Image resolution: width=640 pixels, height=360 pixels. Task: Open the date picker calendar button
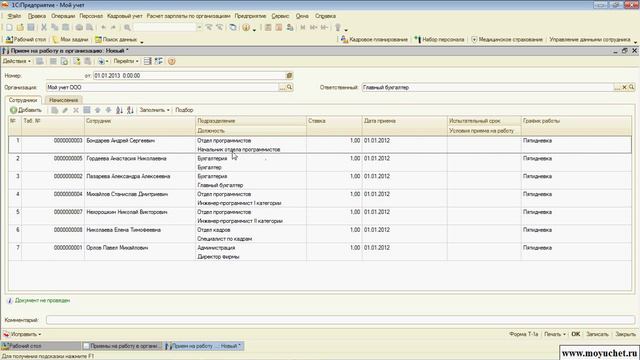(x=289, y=76)
